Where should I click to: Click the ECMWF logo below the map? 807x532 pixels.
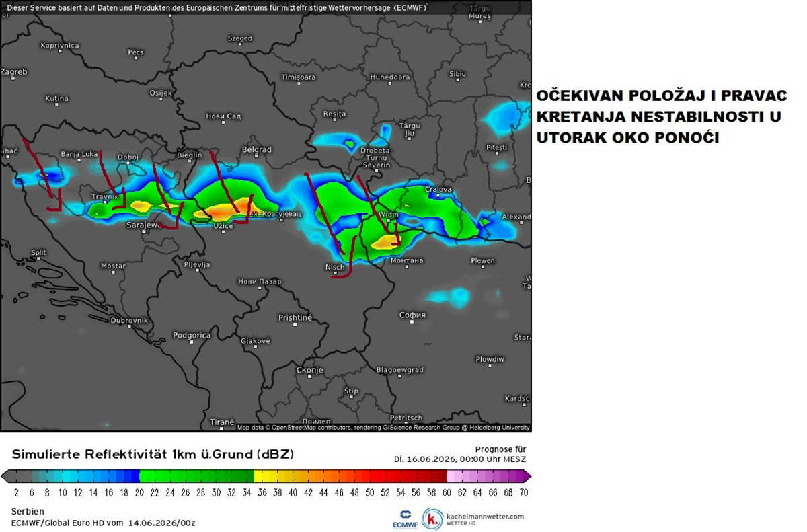pyautogui.click(x=405, y=519)
